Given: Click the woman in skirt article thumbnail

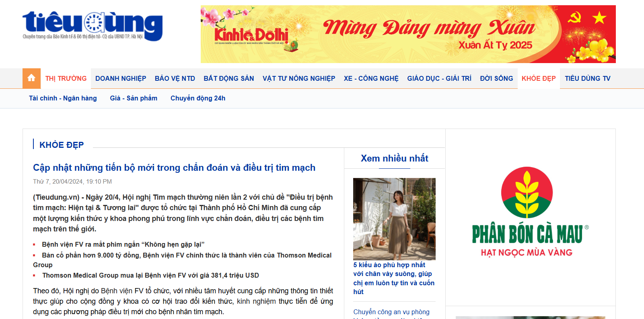Looking at the screenshot, I should point(394,219).
